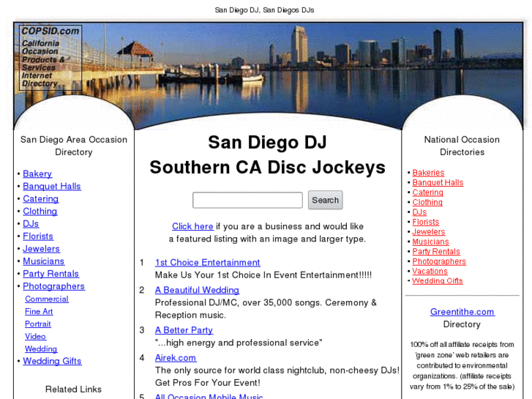Choose the Portrait photographers sublink
Screen dimensions: 532x399
(38, 324)
